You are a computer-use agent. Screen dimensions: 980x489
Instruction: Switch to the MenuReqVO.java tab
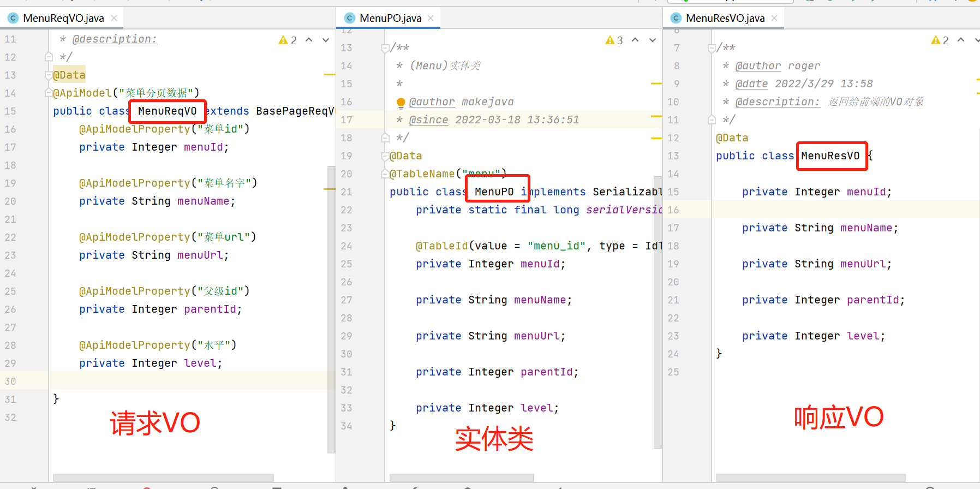point(63,18)
